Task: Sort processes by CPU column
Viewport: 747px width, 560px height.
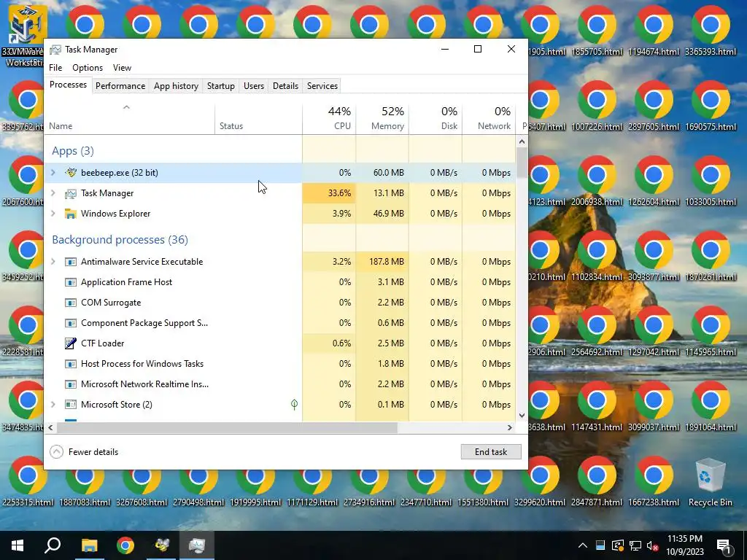Action: coord(329,118)
